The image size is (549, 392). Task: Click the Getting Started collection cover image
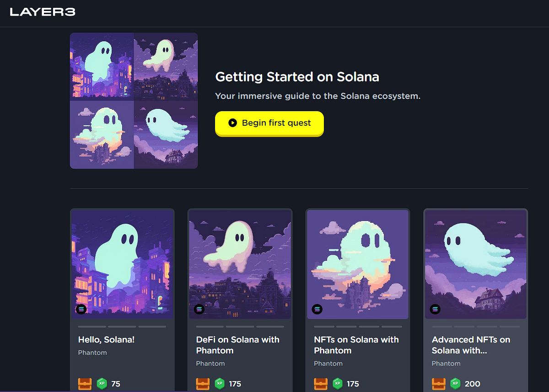(134, 101)
